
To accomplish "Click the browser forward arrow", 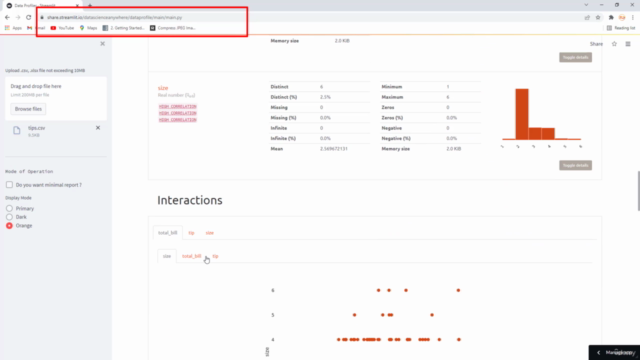I will tap(18, 18).
